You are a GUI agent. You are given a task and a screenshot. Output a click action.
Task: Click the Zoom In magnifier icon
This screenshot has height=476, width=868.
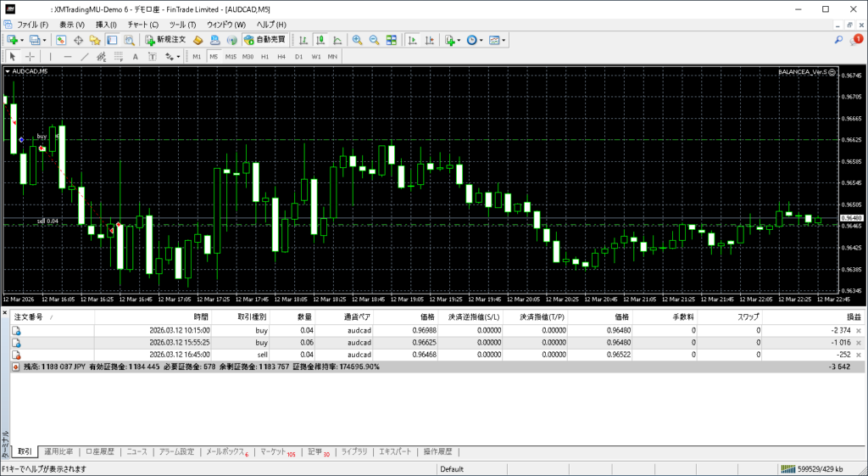358,40
